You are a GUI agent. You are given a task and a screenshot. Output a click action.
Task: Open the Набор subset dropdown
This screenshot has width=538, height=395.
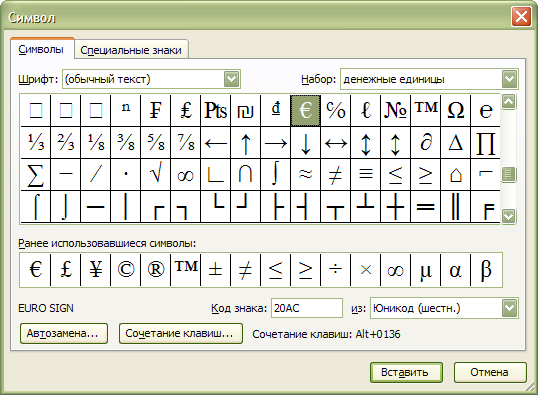point(510,79)
